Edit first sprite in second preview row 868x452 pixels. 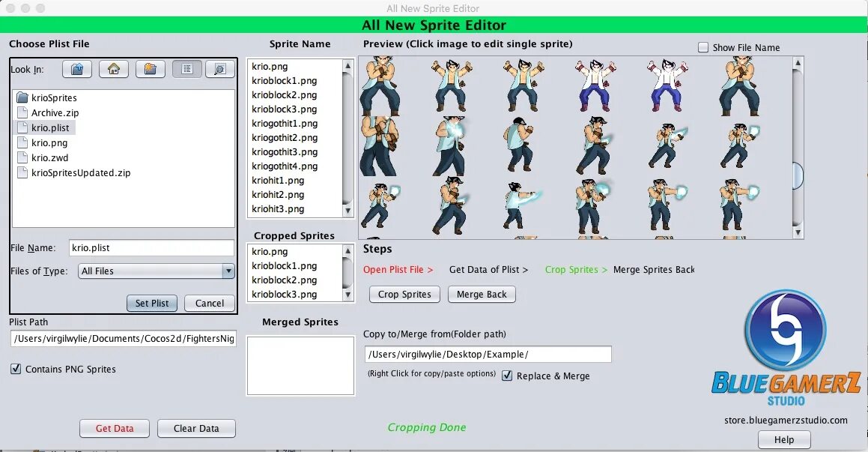click(x=379, y=146)
